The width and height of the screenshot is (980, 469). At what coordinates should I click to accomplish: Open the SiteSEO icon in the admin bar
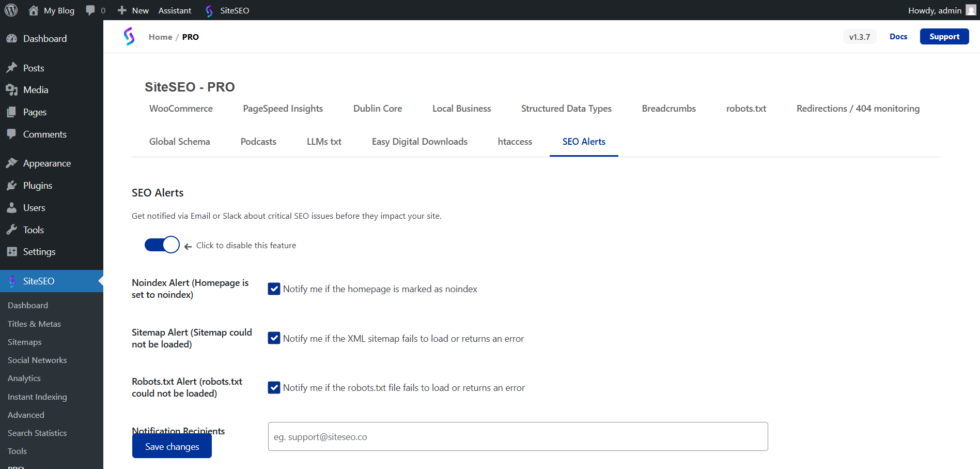coord(209,10)
